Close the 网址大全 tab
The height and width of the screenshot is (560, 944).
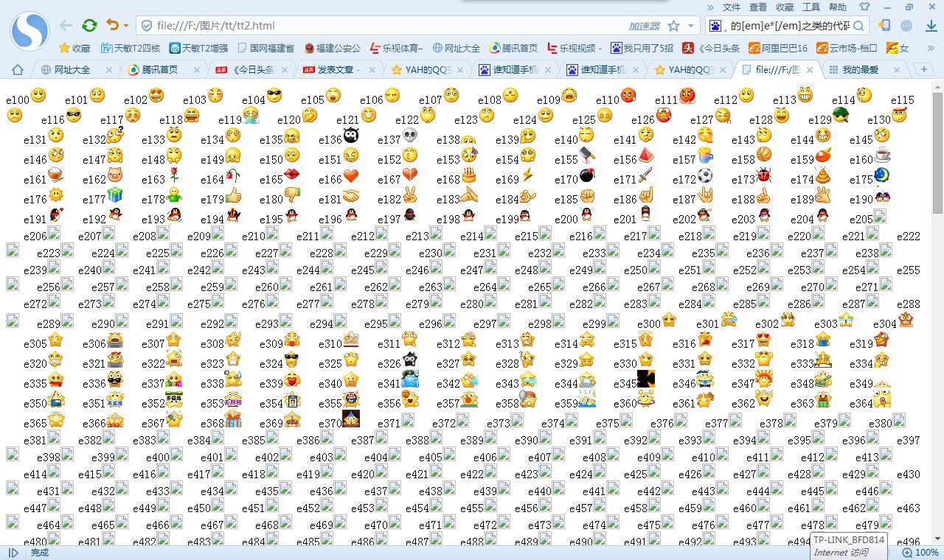(109, 70)
